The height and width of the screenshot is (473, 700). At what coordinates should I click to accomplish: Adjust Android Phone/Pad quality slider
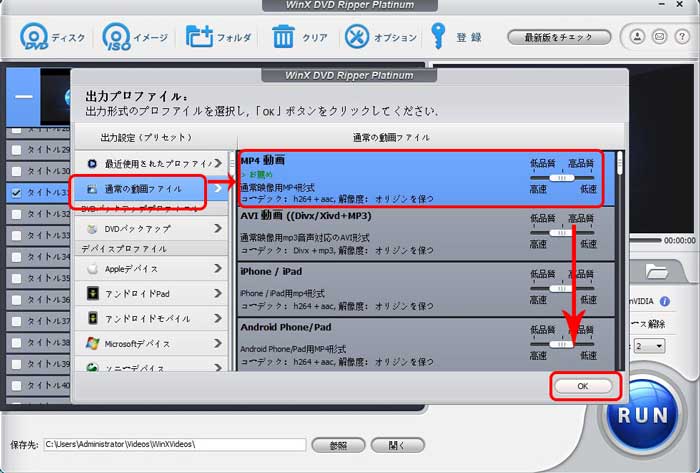562,344
